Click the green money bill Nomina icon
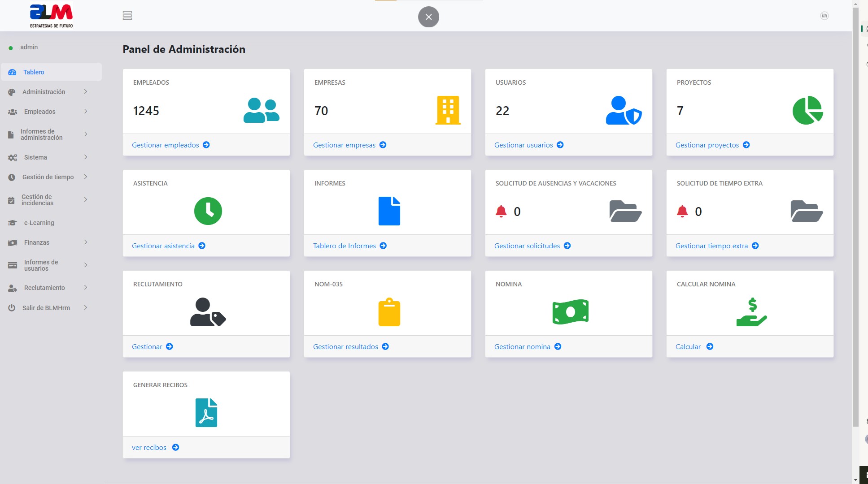The width and height of the screenshot is (868, 484). point(570,312)
